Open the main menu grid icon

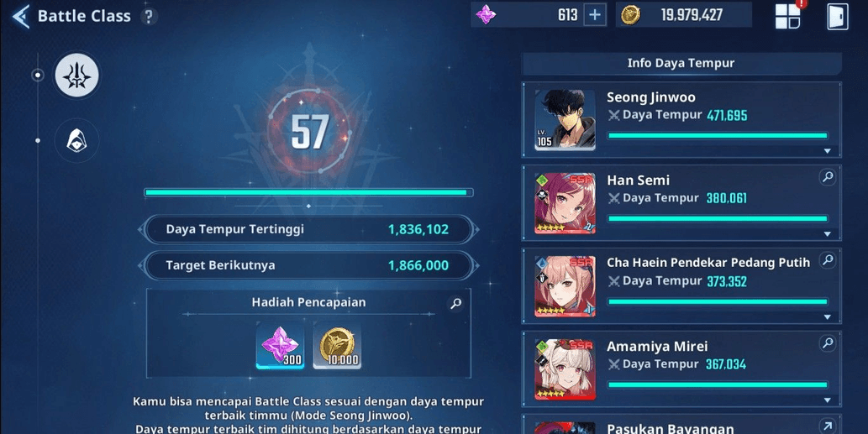pos(787,16)
